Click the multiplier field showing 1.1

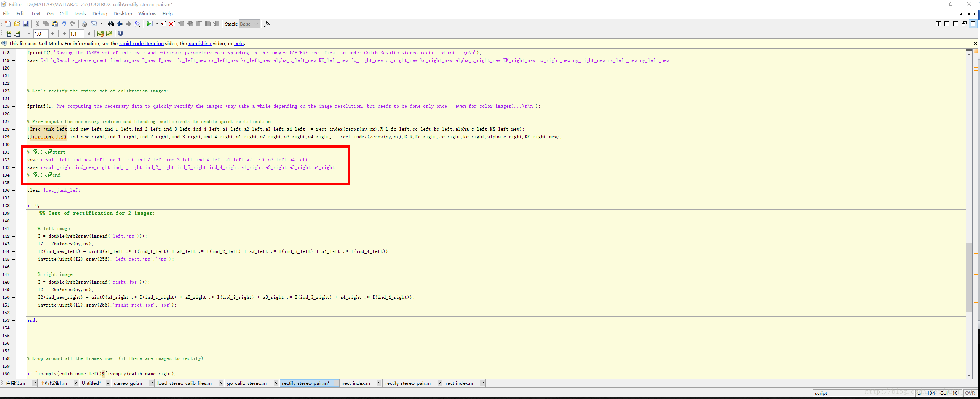click(76, 34)
